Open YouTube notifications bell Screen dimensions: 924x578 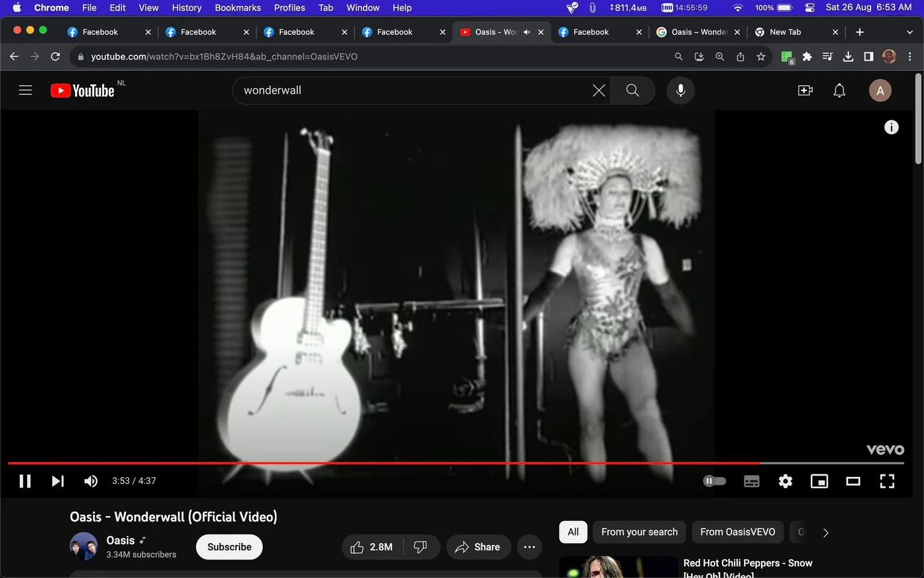839,90
